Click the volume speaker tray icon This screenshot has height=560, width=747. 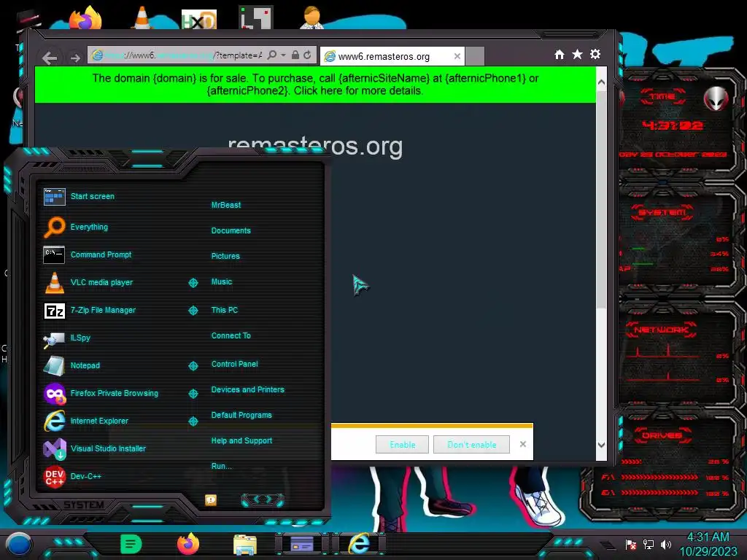coord(666,544)
